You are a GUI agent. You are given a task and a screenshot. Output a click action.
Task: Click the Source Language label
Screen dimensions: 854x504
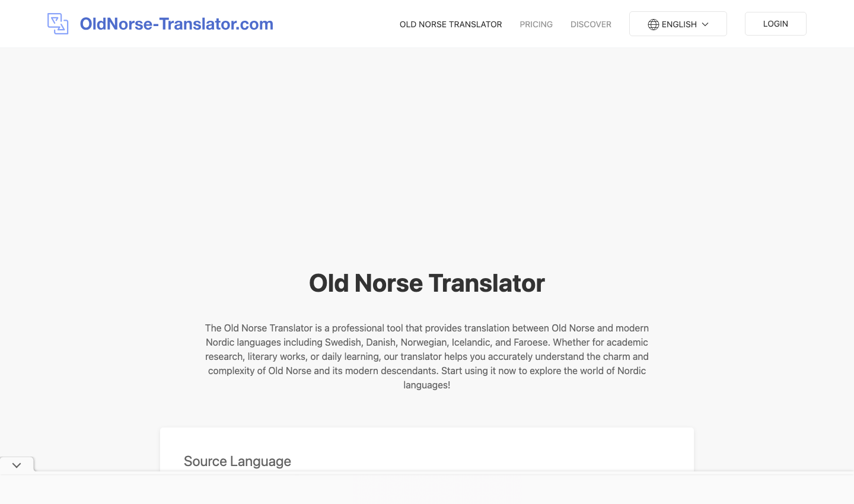click(237, 461)
